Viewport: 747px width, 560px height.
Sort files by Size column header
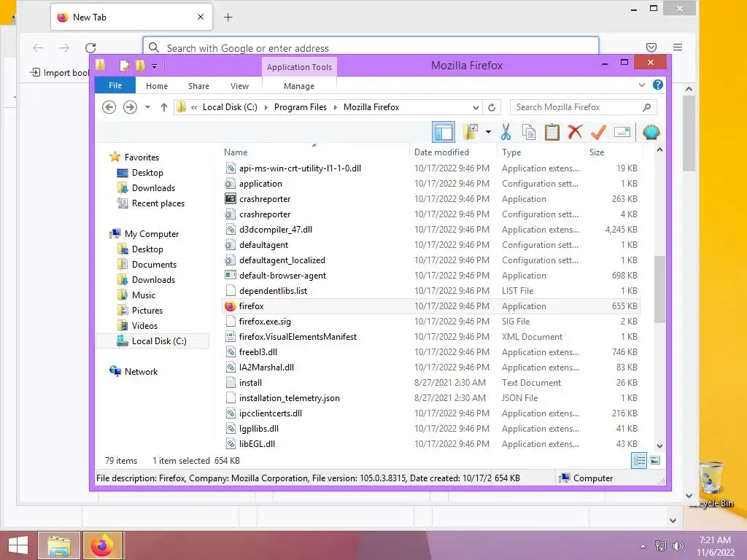click(x=614, y=152)
